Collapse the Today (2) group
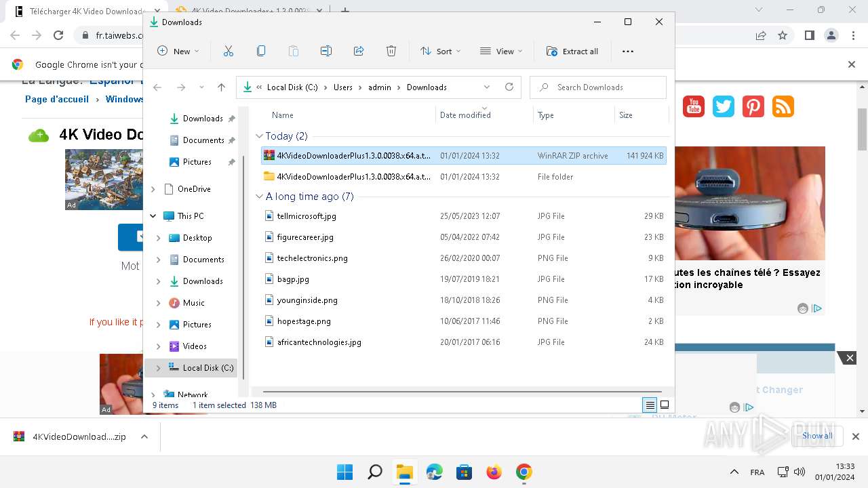Image resolution: width=868 pixels, height=488 pixels. [x=259, y=136]
